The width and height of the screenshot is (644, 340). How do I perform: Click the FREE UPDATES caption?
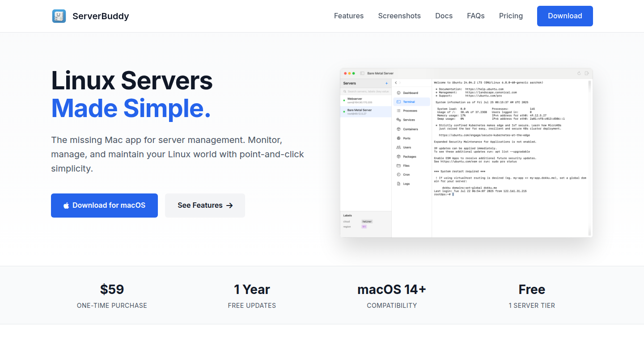[252, 306]
